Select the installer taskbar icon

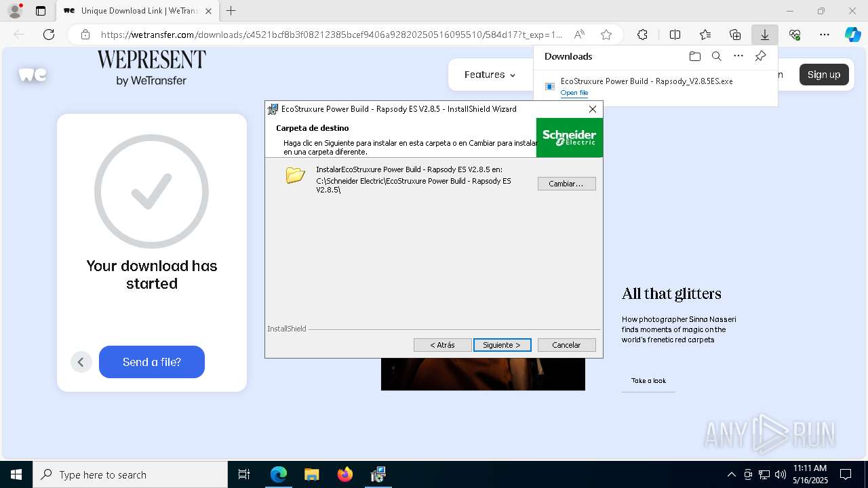(378, 474)
